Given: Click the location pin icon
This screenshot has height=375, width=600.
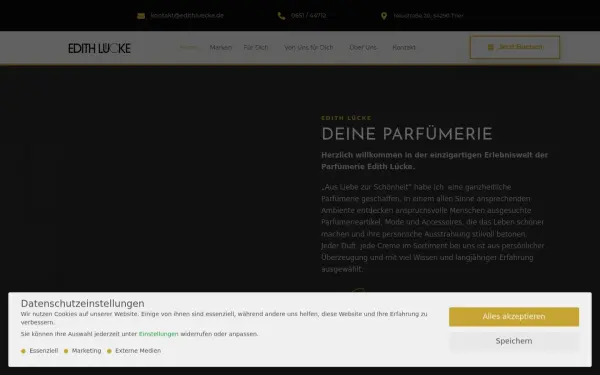Looking at the screenshot, I should coord(384,16).
